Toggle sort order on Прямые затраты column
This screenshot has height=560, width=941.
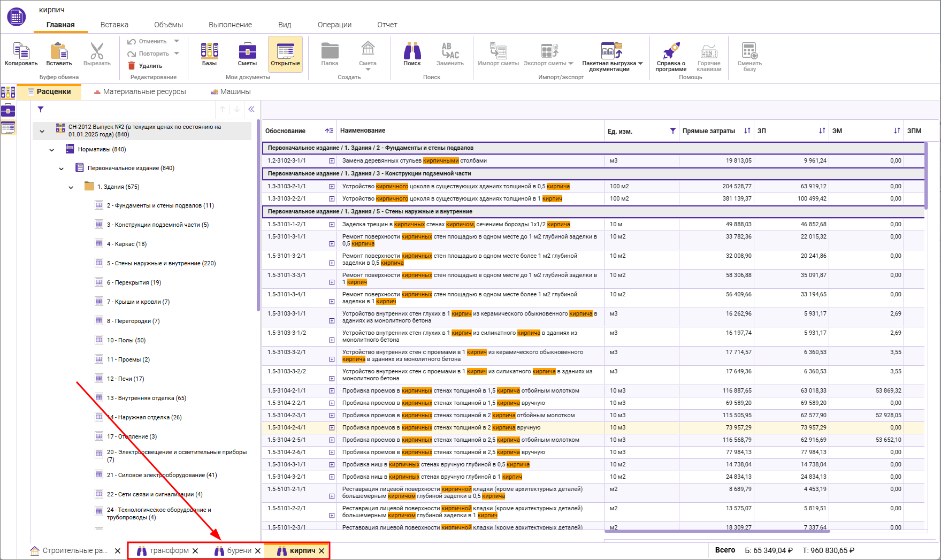[747, 131]
